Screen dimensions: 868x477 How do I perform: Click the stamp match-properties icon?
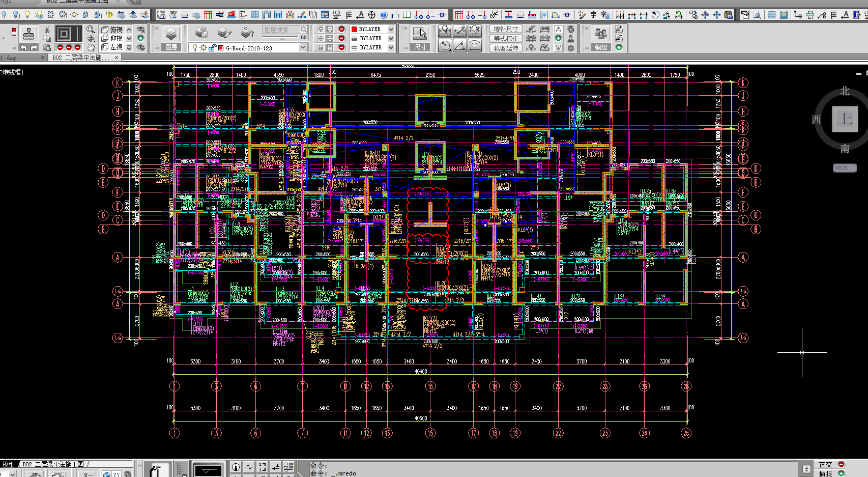point(29,34)
